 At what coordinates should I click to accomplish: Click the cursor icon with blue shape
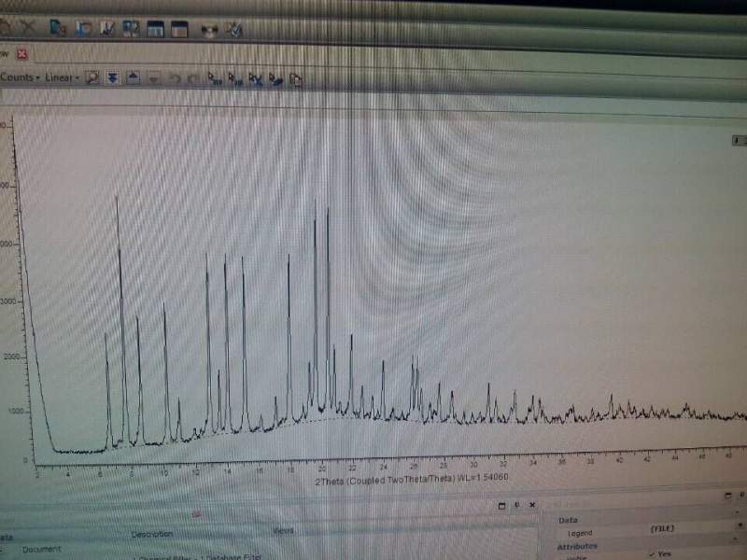pyautogui.click(x=275, y=80)
